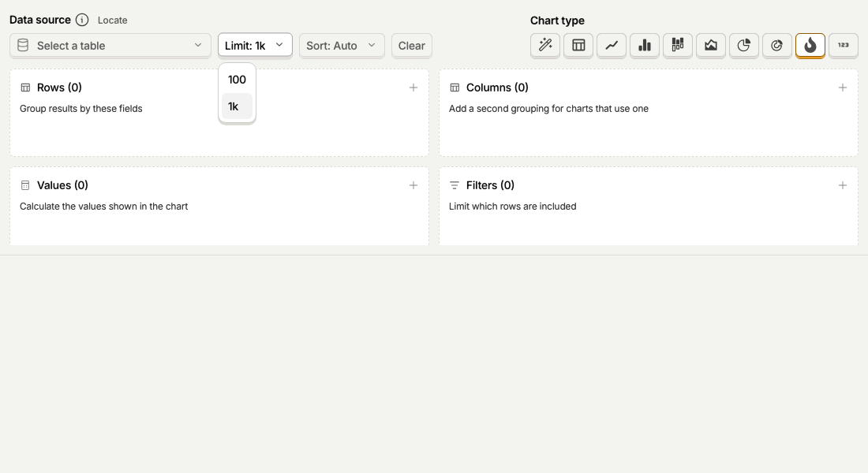The height and width of the screenshot is (473, 868).
Task: Click the data source info icon
Action: pos(82,20)
